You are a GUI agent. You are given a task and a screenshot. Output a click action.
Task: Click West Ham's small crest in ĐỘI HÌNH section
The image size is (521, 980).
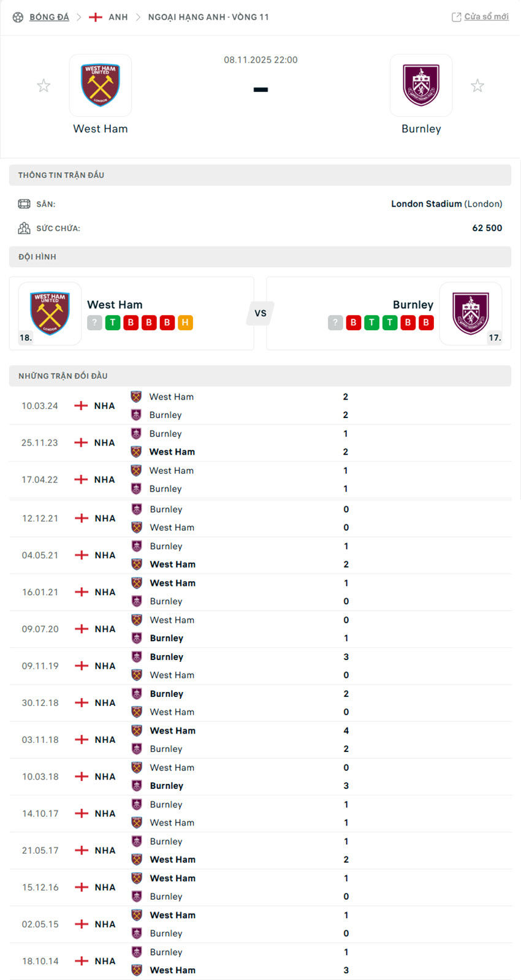[x=50, y=313]
